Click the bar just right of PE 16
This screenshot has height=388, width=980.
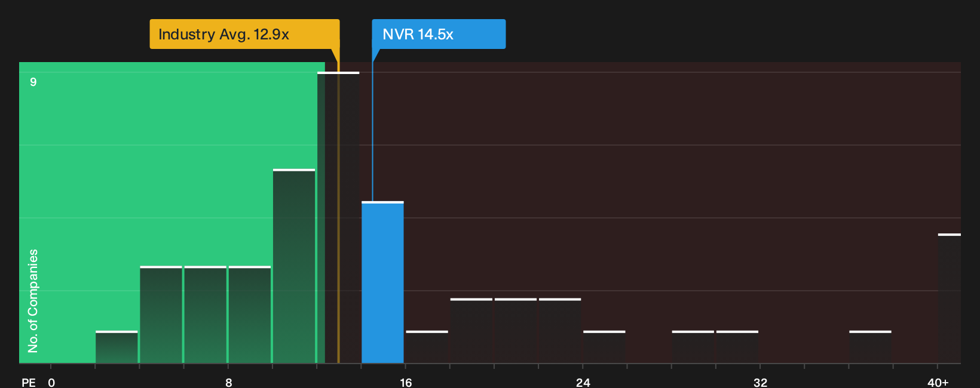(x=427, y=347)
